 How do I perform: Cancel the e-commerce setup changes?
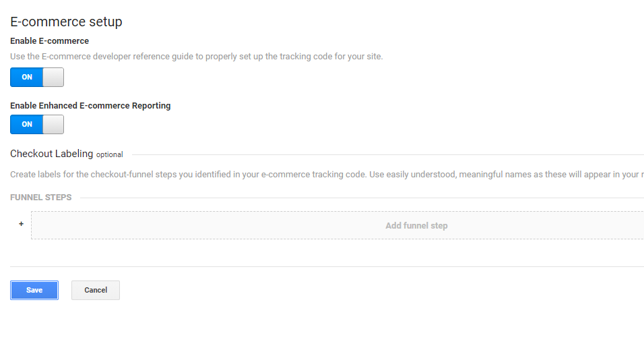[x=96, y=290]
